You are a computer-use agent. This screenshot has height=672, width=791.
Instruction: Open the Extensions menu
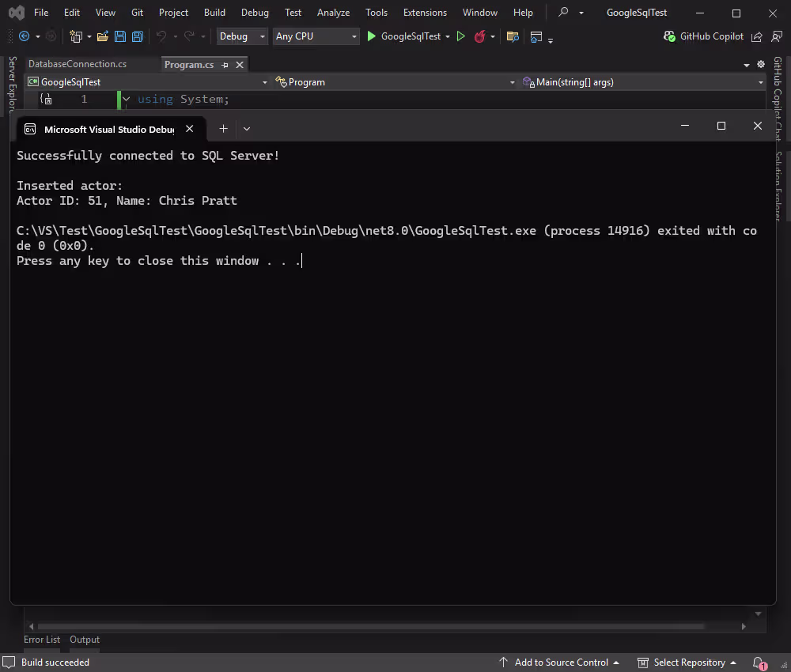pyautogui.click(x=425, y=12)
